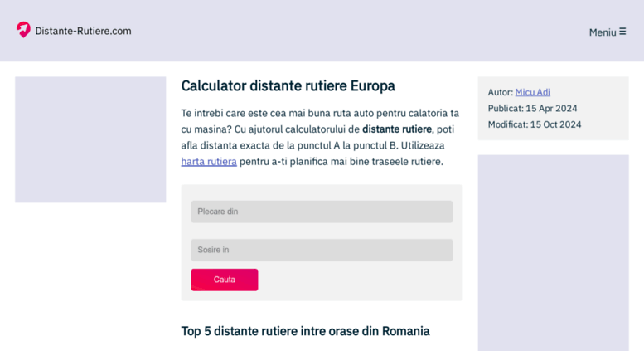This screenshot has width=644, height=351.
Task: Focus the "Plecare din" departure field
Action: 322,212
